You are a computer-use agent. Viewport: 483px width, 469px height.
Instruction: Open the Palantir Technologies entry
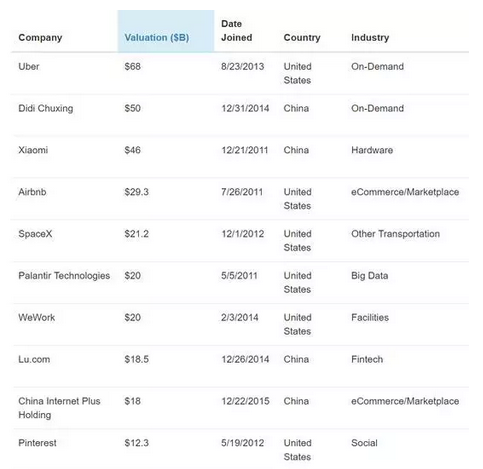pos(64,276)
